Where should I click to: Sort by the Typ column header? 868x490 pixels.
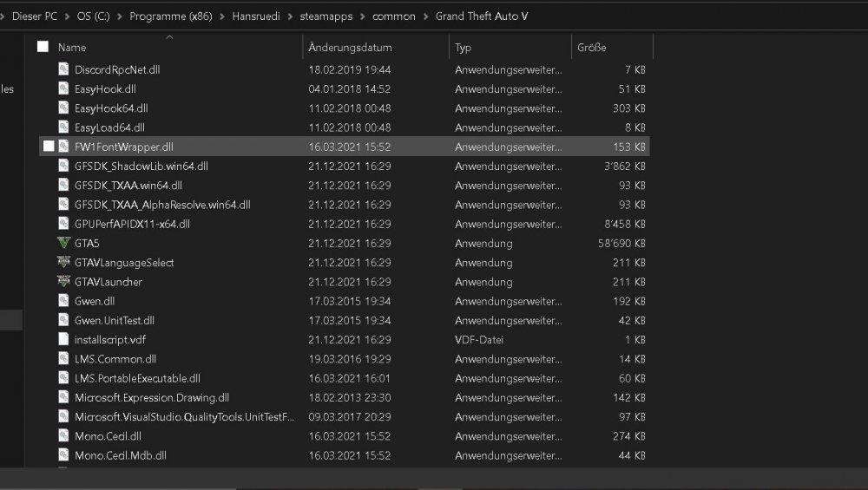tap(464, 48)
